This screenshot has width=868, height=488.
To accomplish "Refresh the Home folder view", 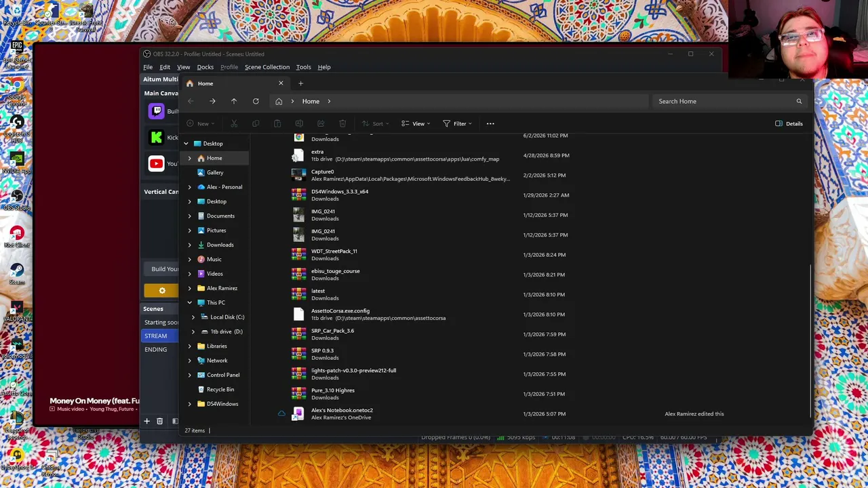I will 256,101.
